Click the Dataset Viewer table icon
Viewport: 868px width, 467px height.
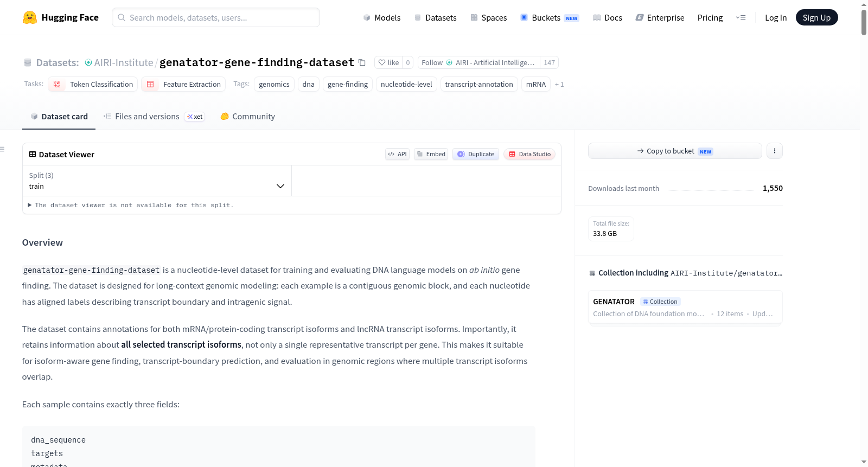click(33, 154)
